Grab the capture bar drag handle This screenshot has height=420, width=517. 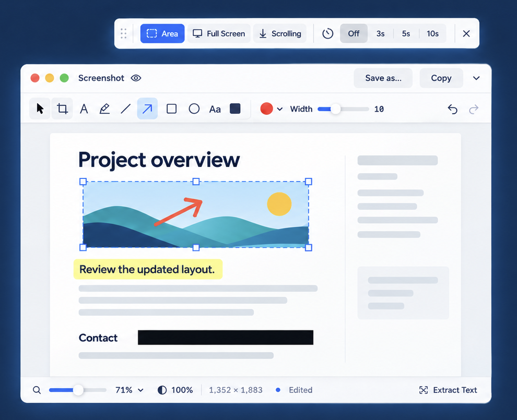(124, 33)
